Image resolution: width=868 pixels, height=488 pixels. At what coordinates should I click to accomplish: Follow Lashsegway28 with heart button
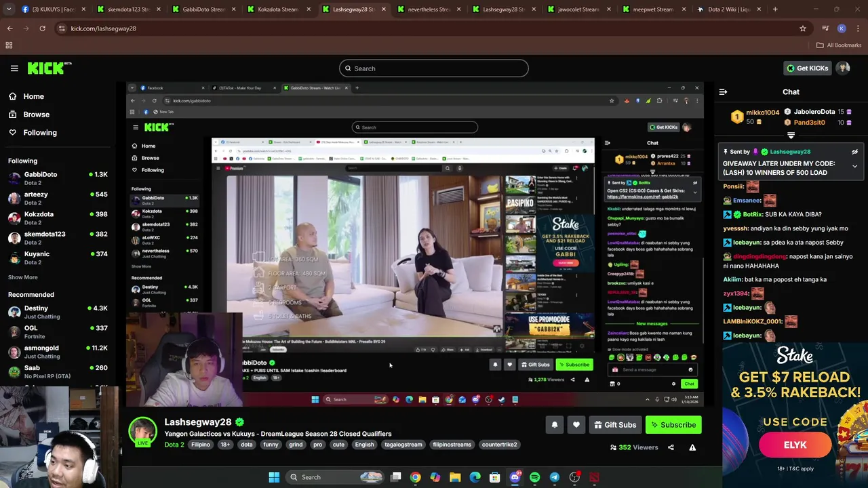pos(576,425)
